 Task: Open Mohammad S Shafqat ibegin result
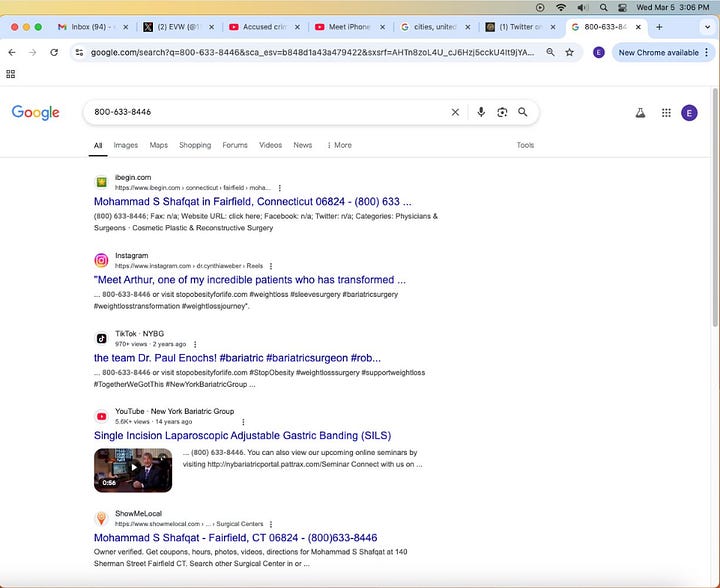tap(253, 202)
